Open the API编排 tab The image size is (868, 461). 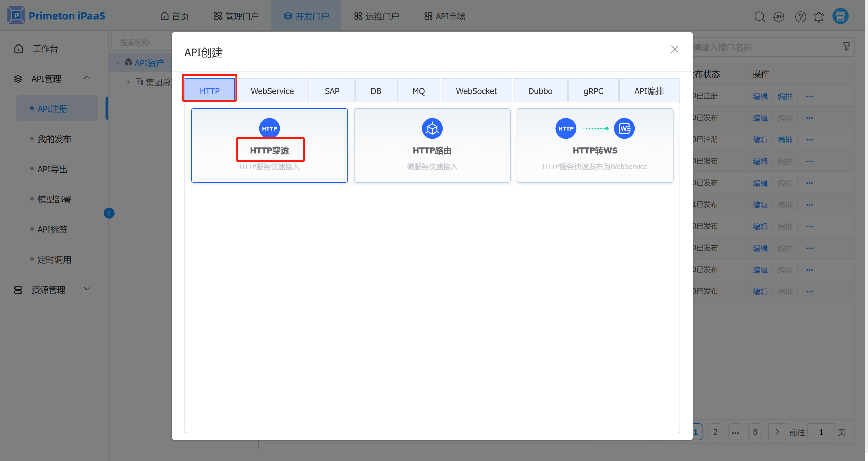point(649,91)
